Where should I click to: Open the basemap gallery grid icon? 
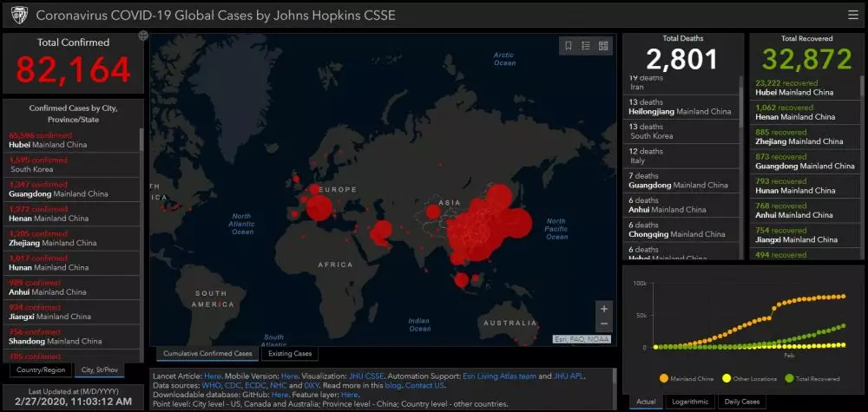pyautogui.click(x=603, y=46)
